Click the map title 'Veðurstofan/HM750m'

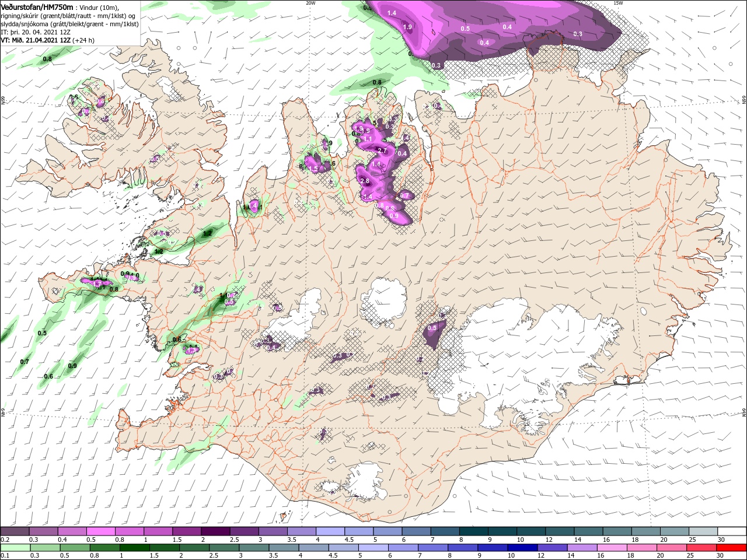(37, 6)
